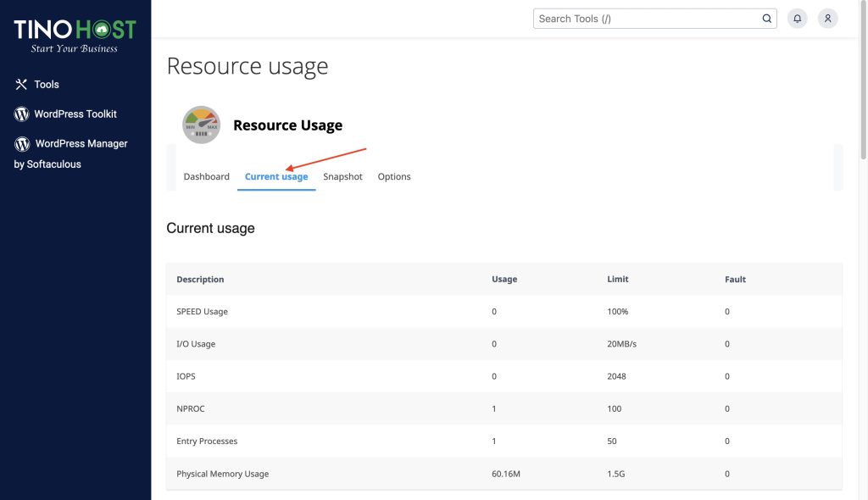Click the Current usage section heading
Image resolution: width=868 pixels, height=500 pixels.
tap(210, 228)
